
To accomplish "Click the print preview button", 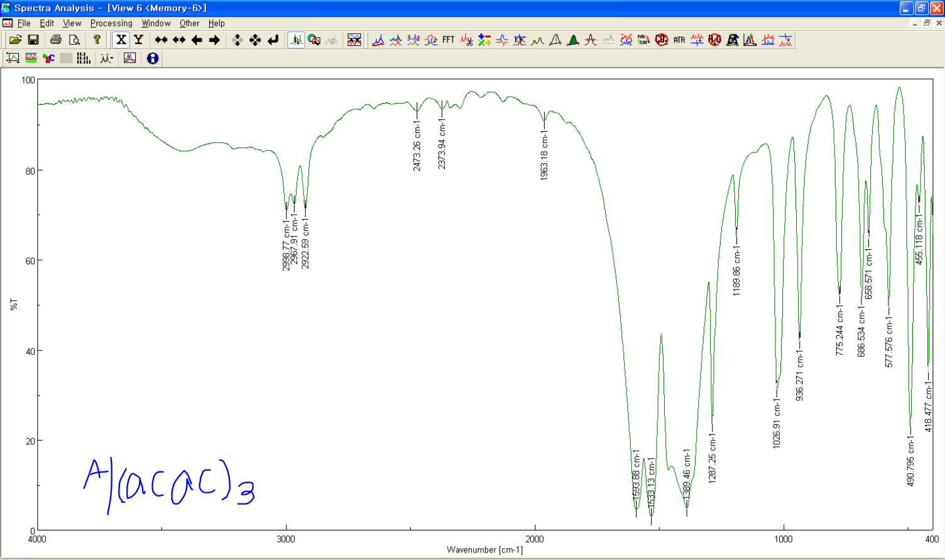I will tap(75, 40).
